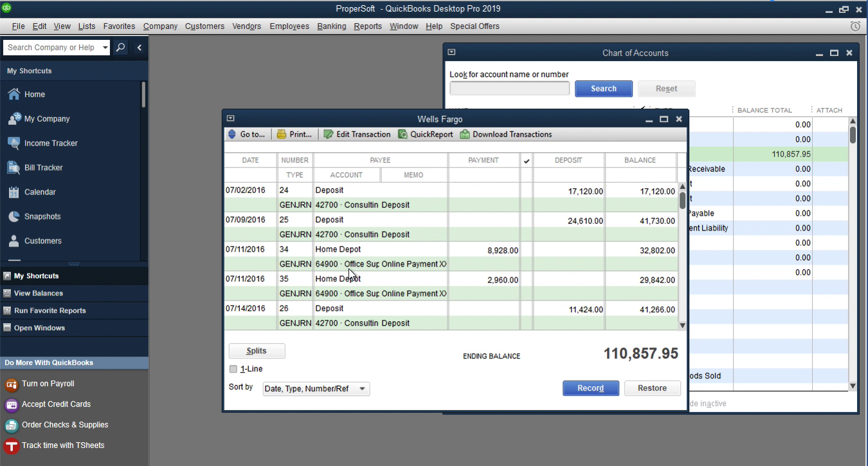Click the search magnifier icon
868x466 pixels.
pos(120,47)
